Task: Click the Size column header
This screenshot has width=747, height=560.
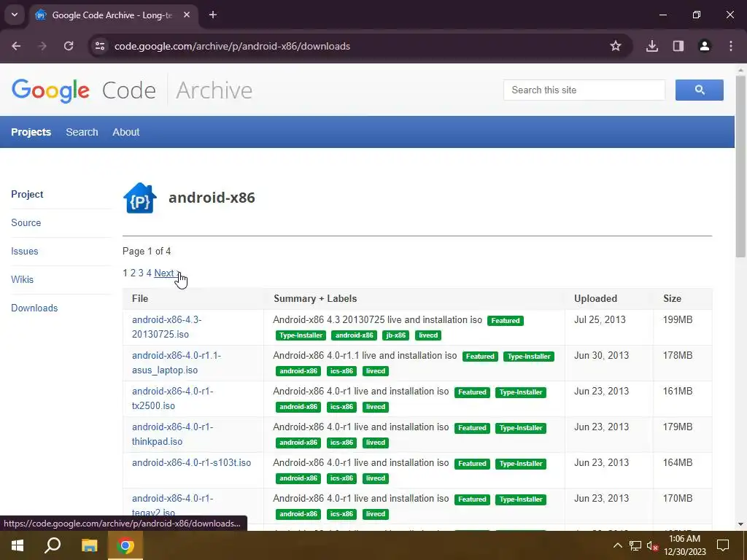Action: [672, 298]
